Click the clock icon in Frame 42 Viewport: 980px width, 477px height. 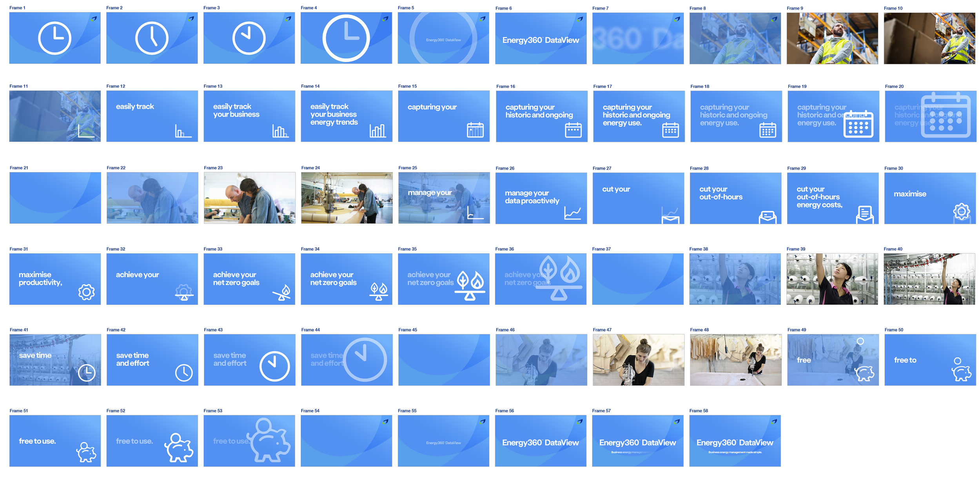click(x=184, y=372)
